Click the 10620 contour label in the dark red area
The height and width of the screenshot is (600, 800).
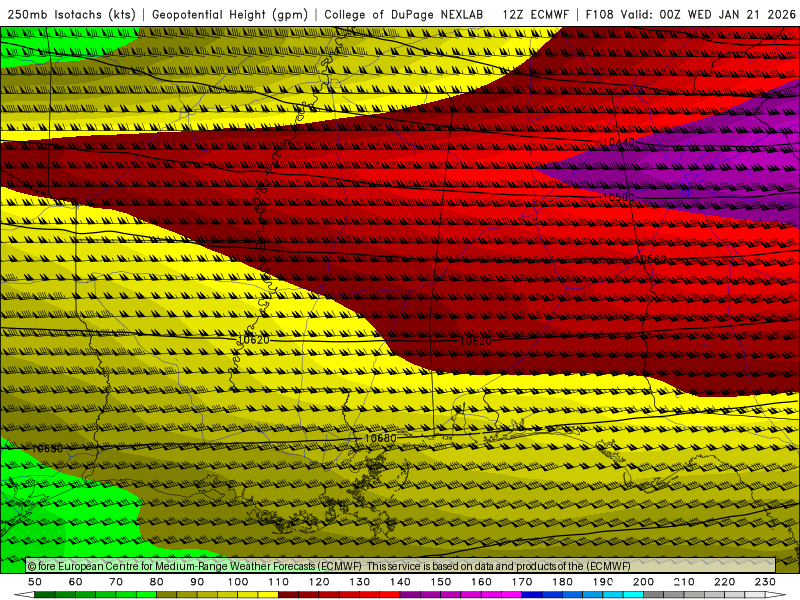476,340
